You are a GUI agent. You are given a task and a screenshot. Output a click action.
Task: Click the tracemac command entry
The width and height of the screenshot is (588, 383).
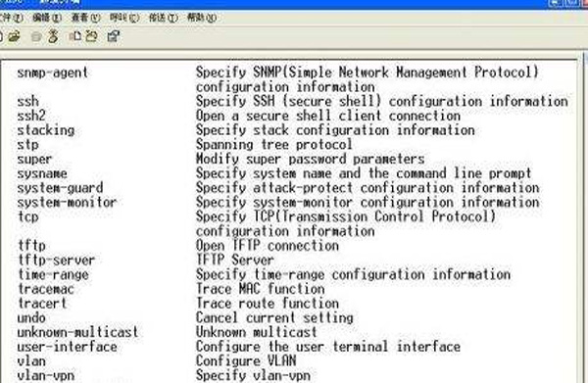click(x=46, y=289)
